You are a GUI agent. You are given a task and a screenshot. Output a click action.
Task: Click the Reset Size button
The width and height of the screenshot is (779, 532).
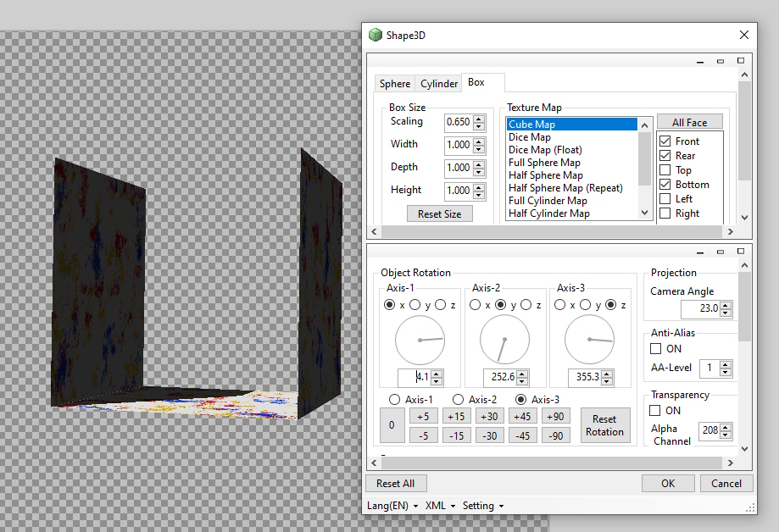click(x=440, y=214)
